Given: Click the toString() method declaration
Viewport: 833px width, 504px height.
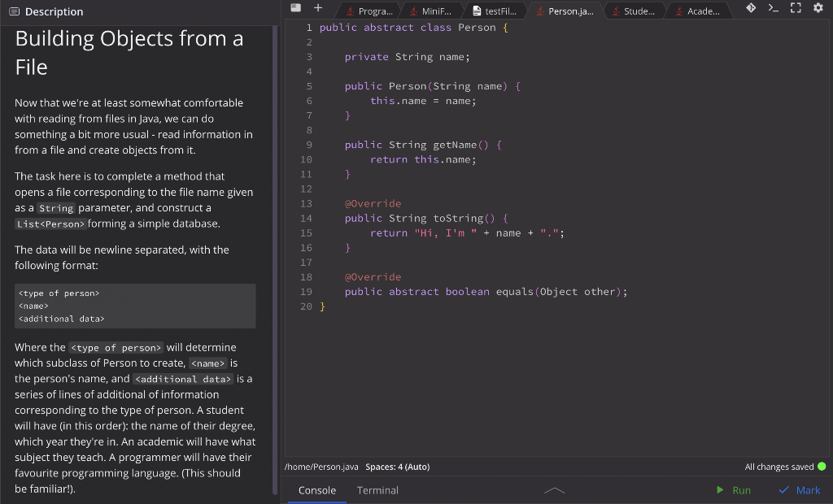Looking at the screenshot, I should click(x=426, y=219).
